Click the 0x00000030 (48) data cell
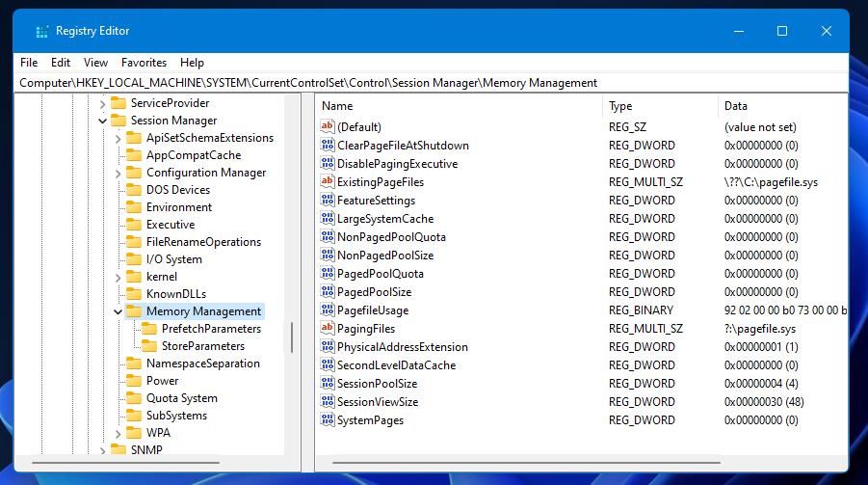The image size is (868, 485). pos(764,401)
